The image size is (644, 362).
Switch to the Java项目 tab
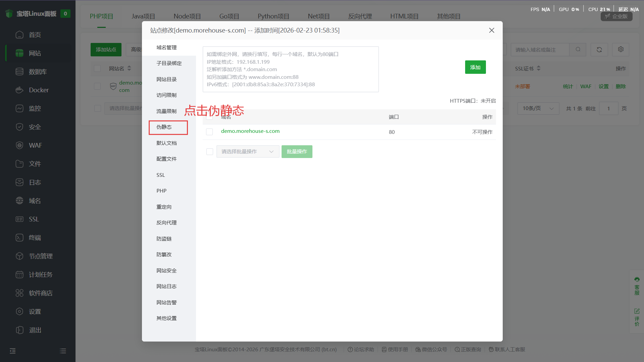click(x=143, y=16)
